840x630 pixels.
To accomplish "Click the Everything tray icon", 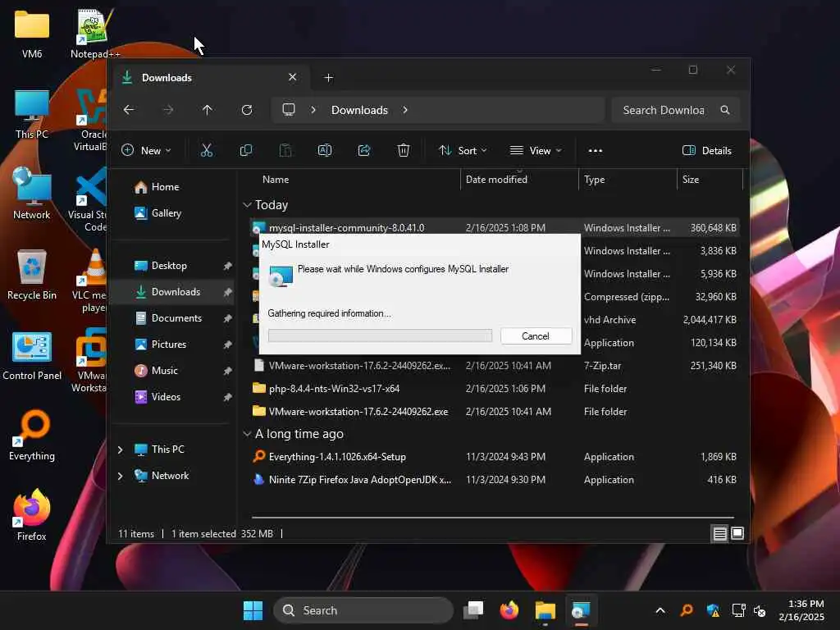I will click(687, 610).
